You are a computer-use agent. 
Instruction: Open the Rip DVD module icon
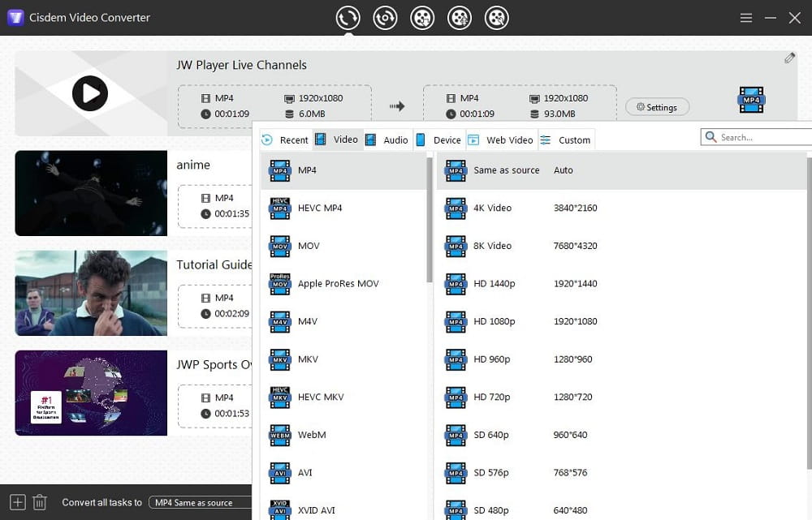pos(385,18)
